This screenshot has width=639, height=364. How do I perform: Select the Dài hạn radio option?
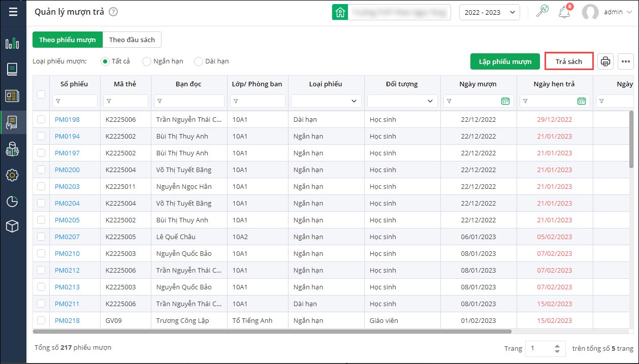(x=199, y=61)
